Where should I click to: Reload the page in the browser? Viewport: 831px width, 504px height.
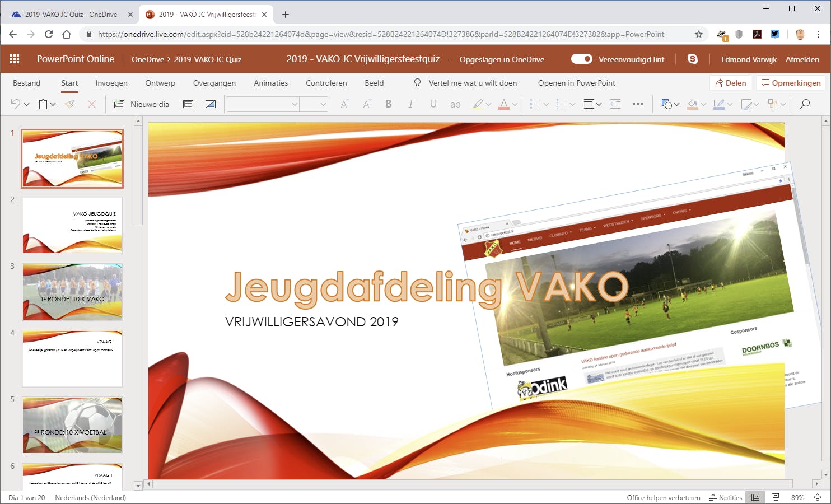[49, 34]
